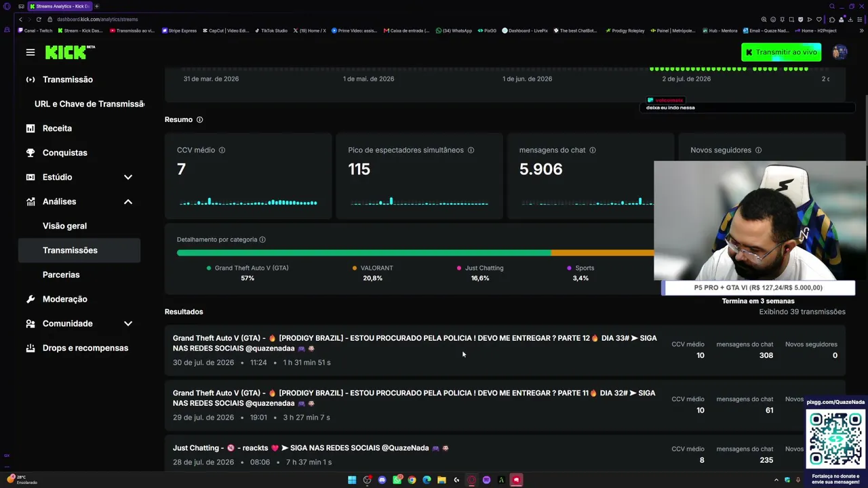
Task: Click the Grand Theft Auto V legend entry
Action: pyautogui.click(x=248, y=272)
